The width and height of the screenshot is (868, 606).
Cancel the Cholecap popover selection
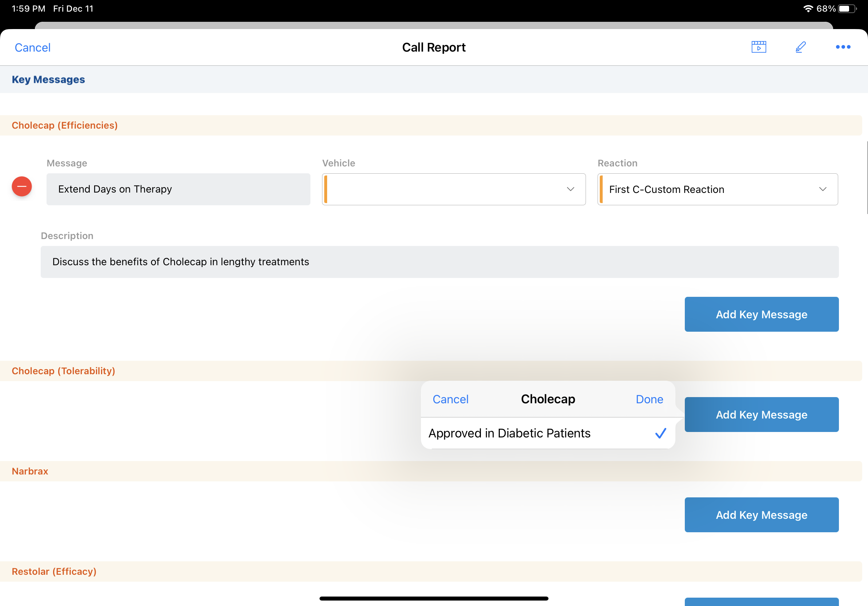click(x=450, y=399)
